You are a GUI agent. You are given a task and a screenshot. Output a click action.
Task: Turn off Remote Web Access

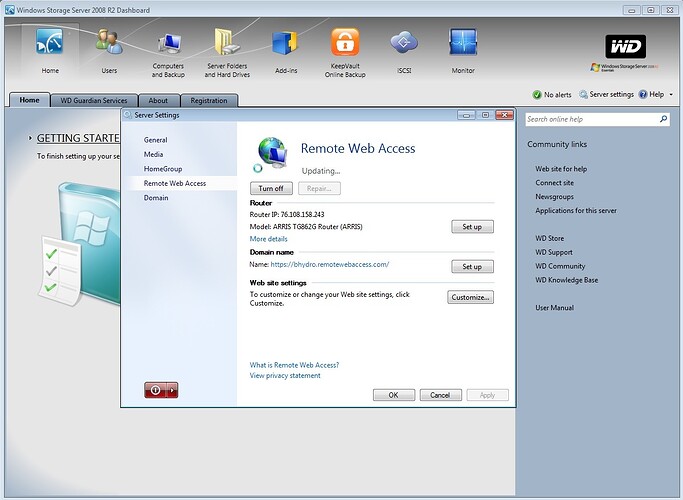pyautogui.click(x=271, y=189)
